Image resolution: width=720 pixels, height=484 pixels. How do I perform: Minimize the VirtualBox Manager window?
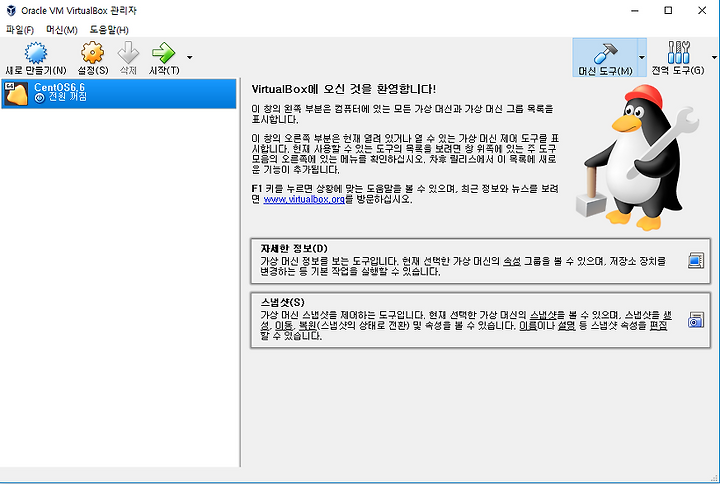point(635,11)
